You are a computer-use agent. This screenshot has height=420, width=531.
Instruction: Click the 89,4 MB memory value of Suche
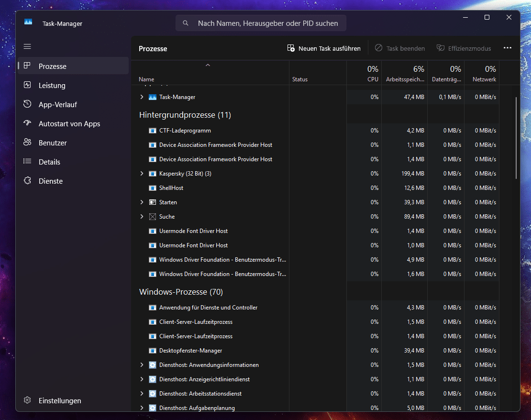click(414, 216)
